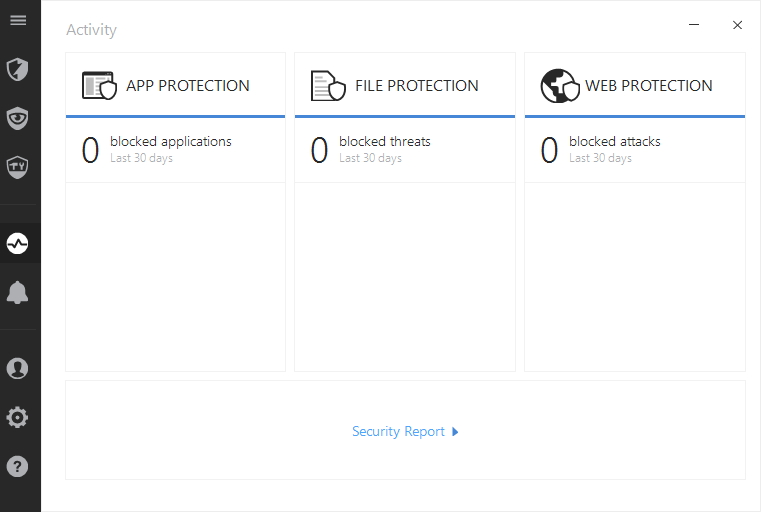The height and width of the screenshot is (512, 761).
Task: Click the blocked threats count
Action: coord(319,150)
